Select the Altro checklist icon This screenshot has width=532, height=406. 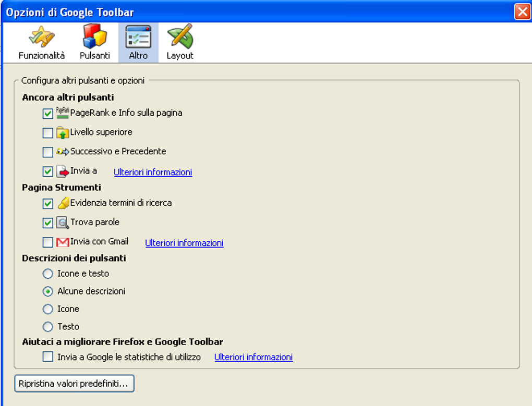pos(138,36)
